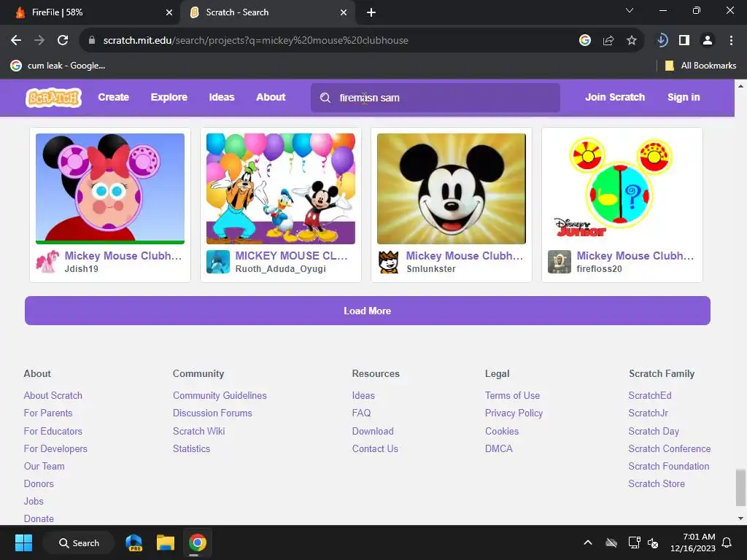Open the Minnie Mouse project thumbnail
Viewport: 747px width, 560px height.
[110, 189]
